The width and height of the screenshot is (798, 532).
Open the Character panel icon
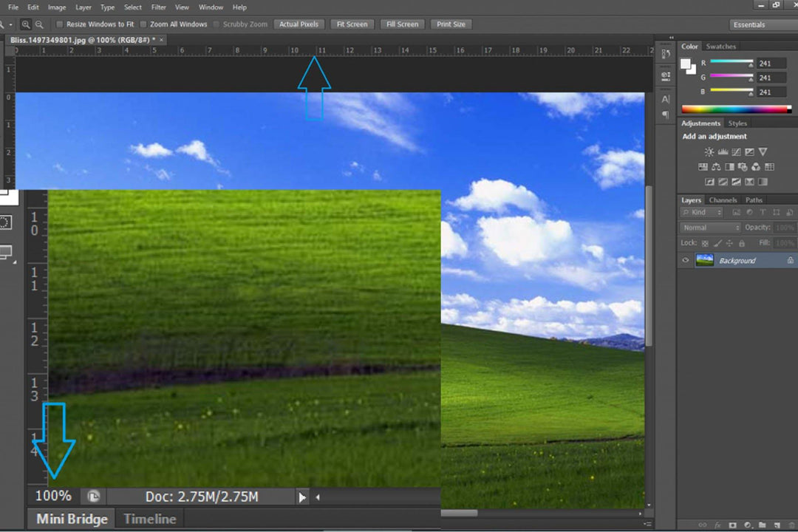pyautogui.click(x=666, y=99)
